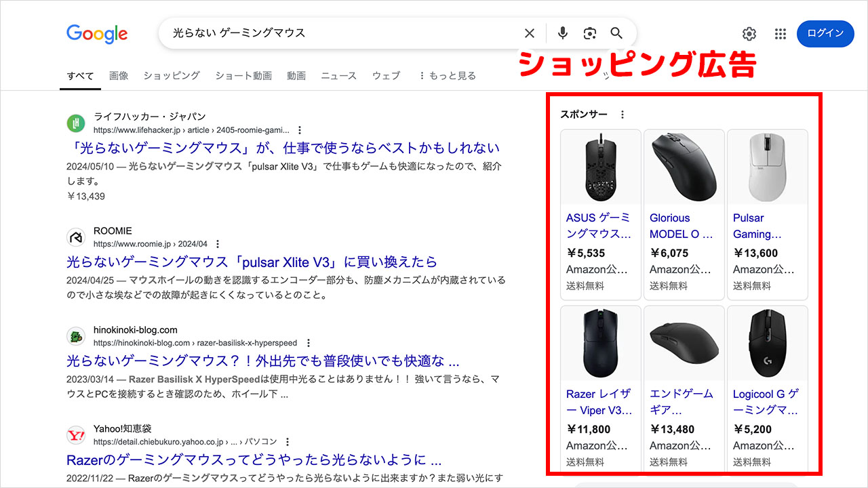The width and height of the screenshot is (868, 488).
Task: Select the すべて tab
Action: (80, 76)
